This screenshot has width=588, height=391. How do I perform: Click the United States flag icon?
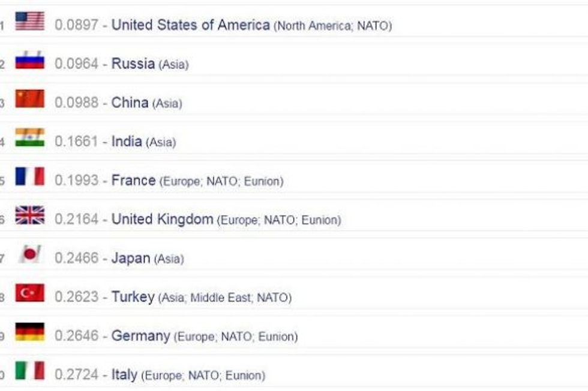tap(29, 21)
